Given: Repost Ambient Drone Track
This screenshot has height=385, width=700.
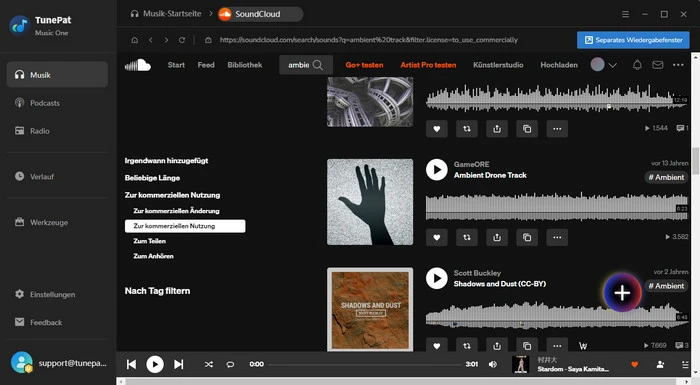Looking at the screenshot, I should tap(467, 237).
